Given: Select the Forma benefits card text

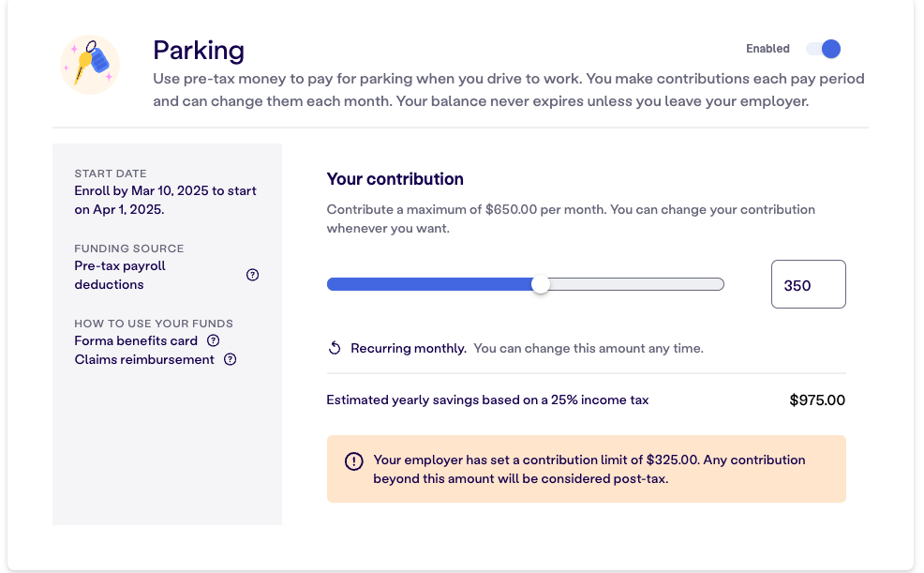Looking at the screenshot, I should [136, 340].
